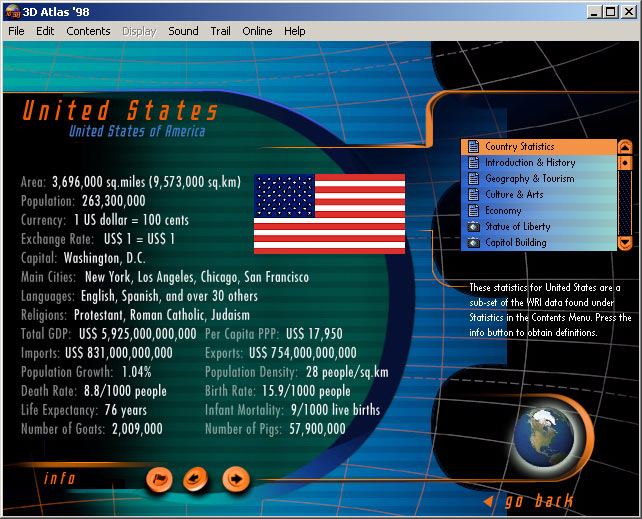
Task: Close the 3D Atlas '98 window
Action: point(628,12)
